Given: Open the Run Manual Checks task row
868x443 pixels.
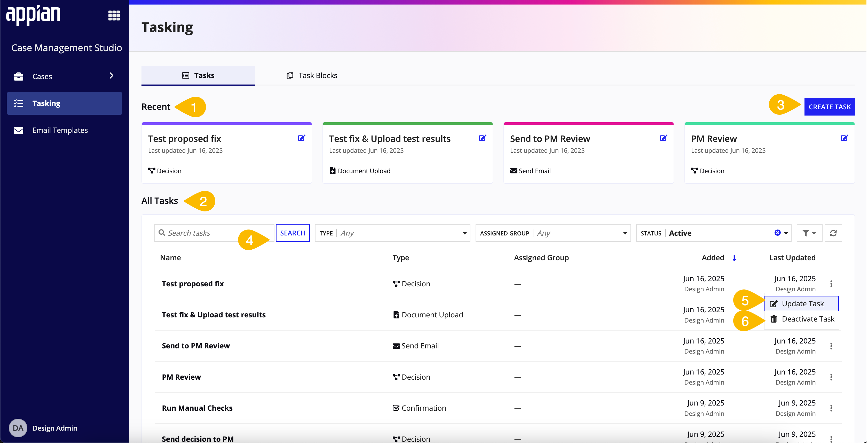Looking at the screenshot, I should 498,408.
